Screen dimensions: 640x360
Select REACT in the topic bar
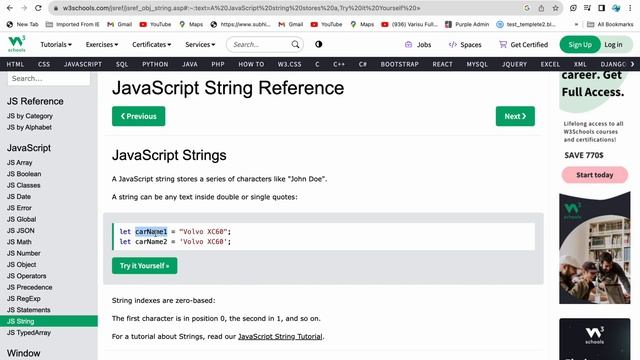(x=442, y=64)
